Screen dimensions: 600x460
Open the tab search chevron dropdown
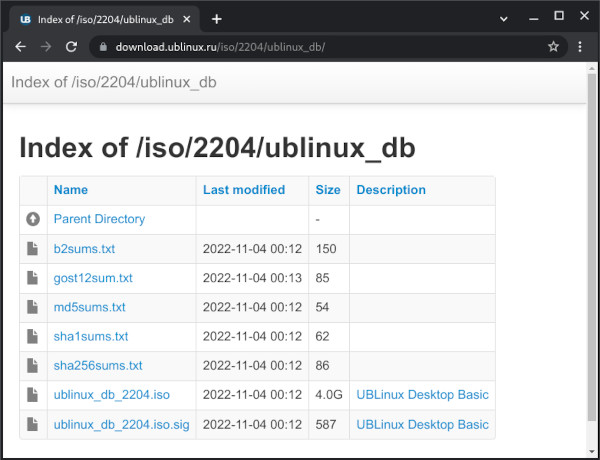click(x=504, y=19)
